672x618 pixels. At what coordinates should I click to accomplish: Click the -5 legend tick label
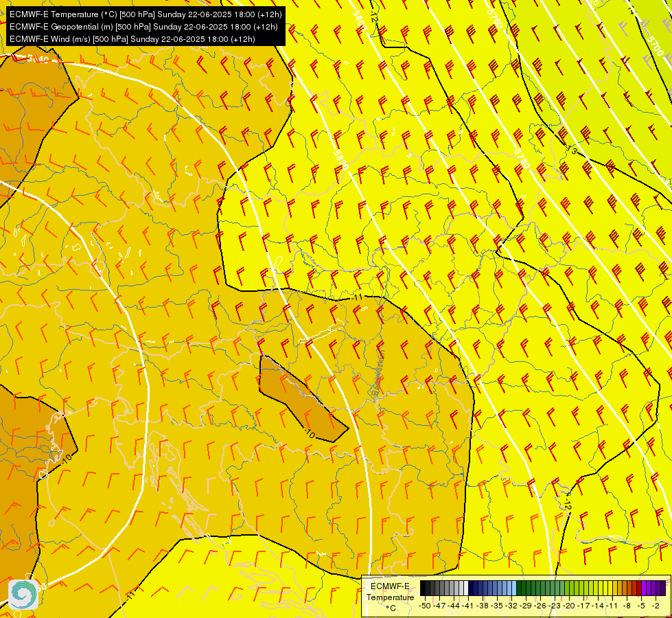coord(641,606)
